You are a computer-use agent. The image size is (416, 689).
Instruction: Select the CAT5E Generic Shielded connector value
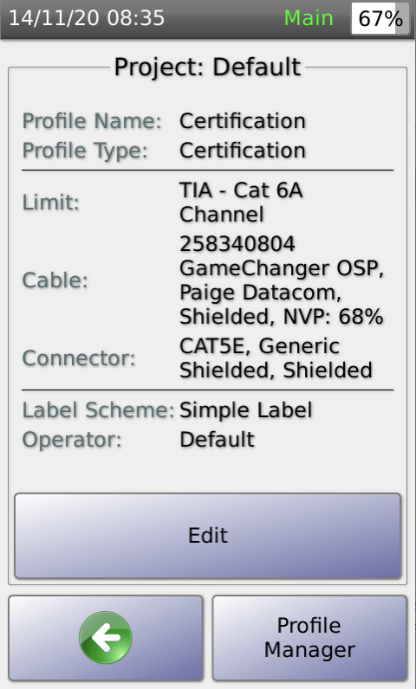coord(276,358)
